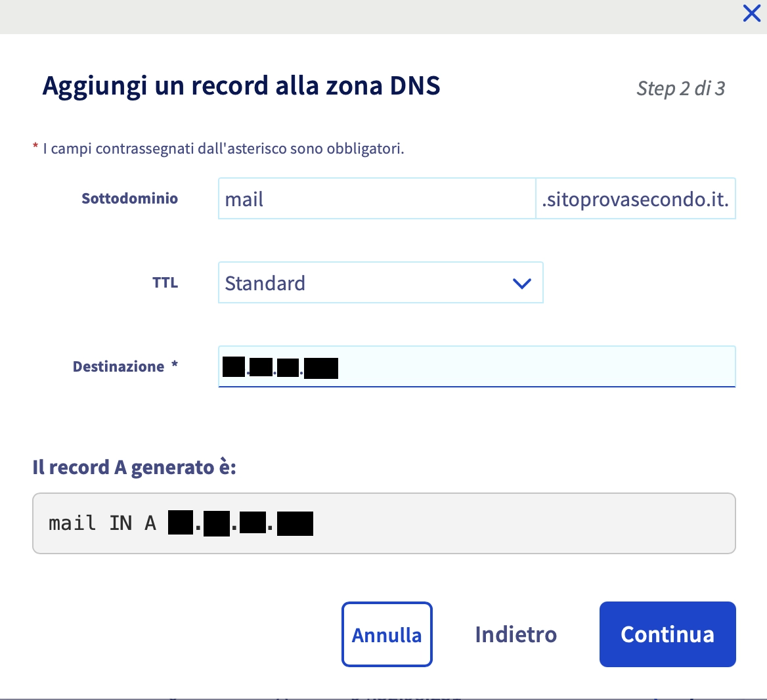Click the 'Il record A generato è:' heading
Screen dimensions: 767x700
(134, 468)
